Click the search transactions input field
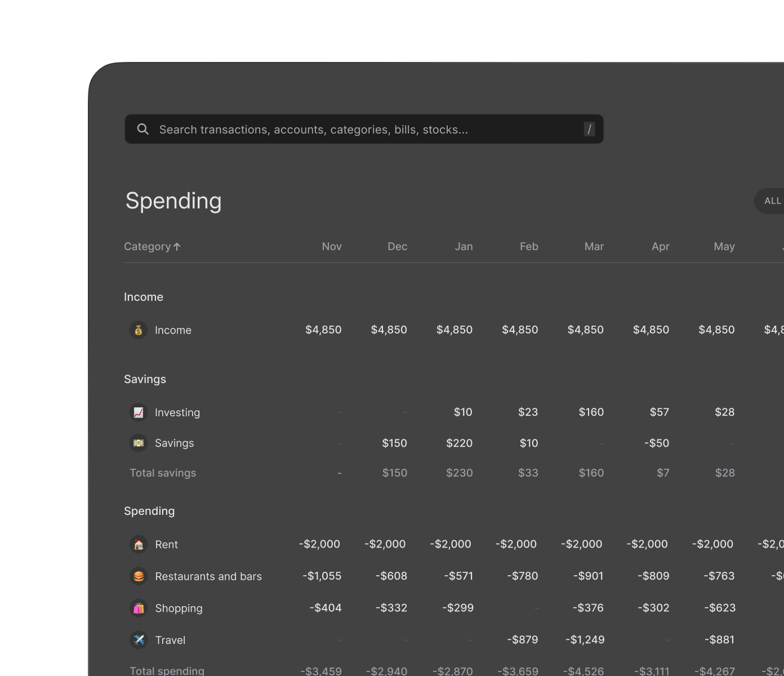 (x=360, y=130)
